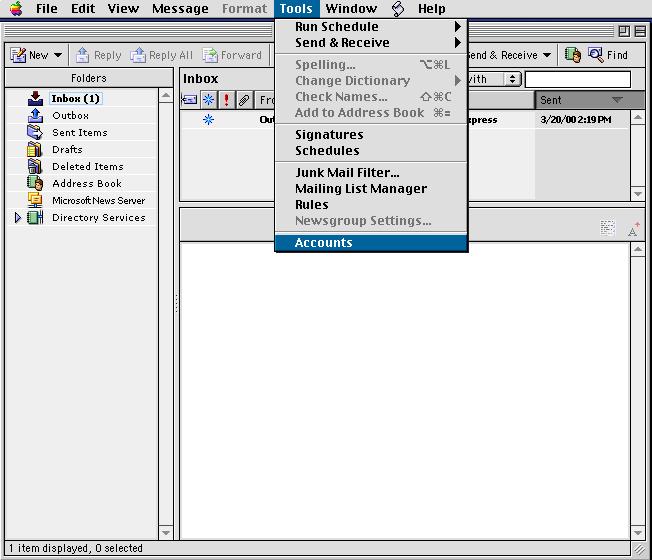Click folder list scroll down arrow
This screenshot has height=560, width=652.
click(166, 532)
